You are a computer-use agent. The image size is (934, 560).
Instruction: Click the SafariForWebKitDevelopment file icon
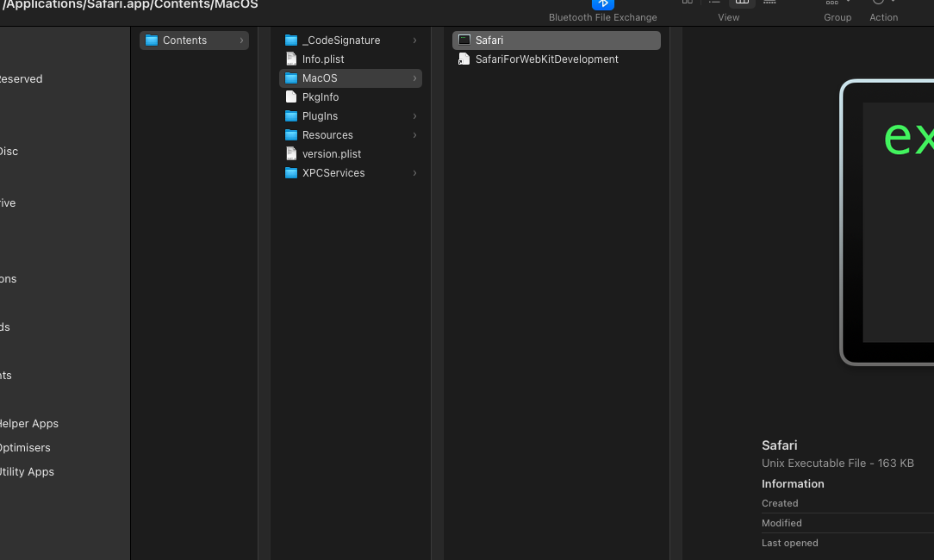click(x=464, y=59)
